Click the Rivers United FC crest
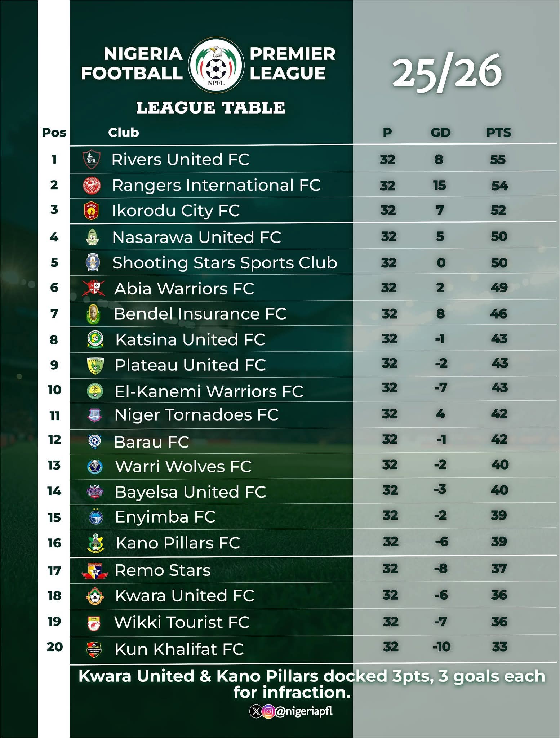This screenshot has height=738, width=560. click(92, 159)
